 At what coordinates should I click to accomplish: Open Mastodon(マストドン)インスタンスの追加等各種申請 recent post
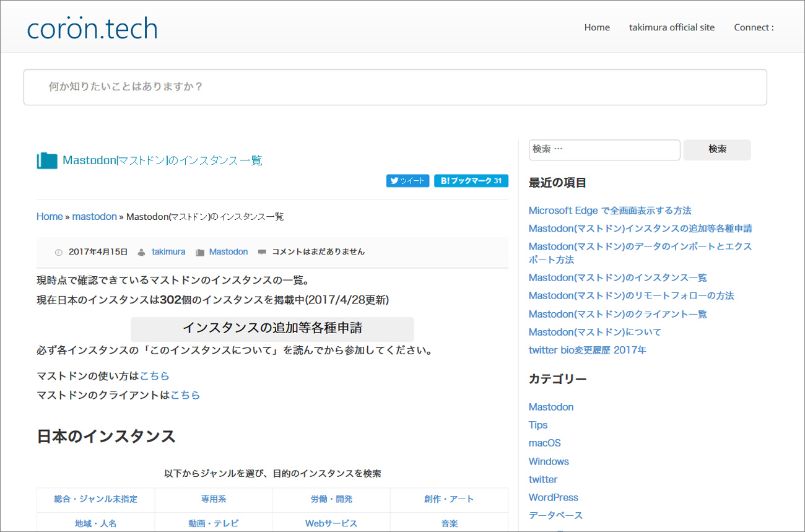pyautogui.click(x=640, y=229)
